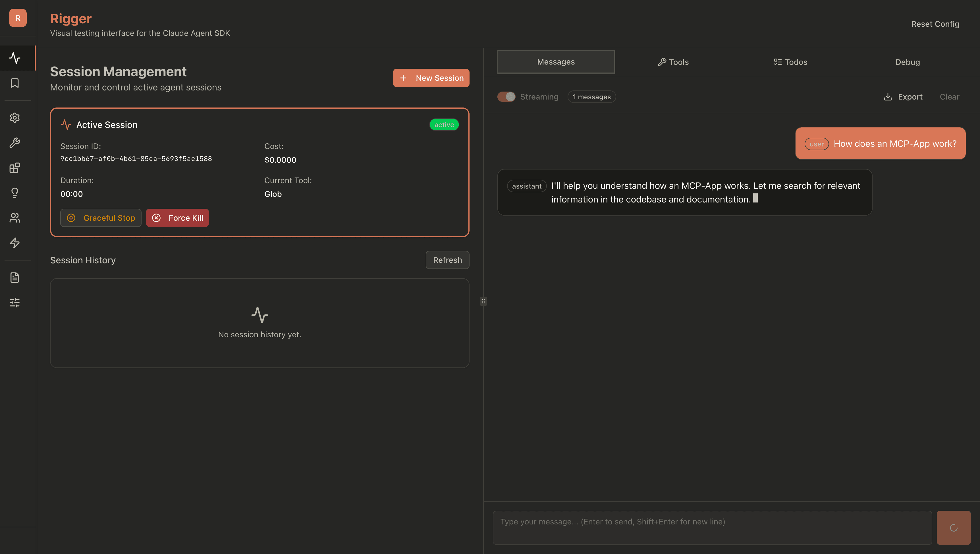Export the messages via Export button

coord(903,97)
